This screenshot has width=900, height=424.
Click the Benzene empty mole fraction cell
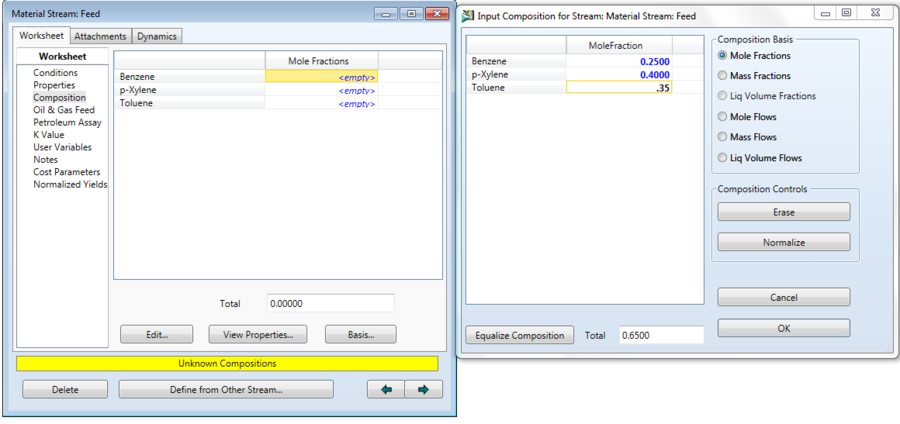pyautogui.click(x=321, y=77)
